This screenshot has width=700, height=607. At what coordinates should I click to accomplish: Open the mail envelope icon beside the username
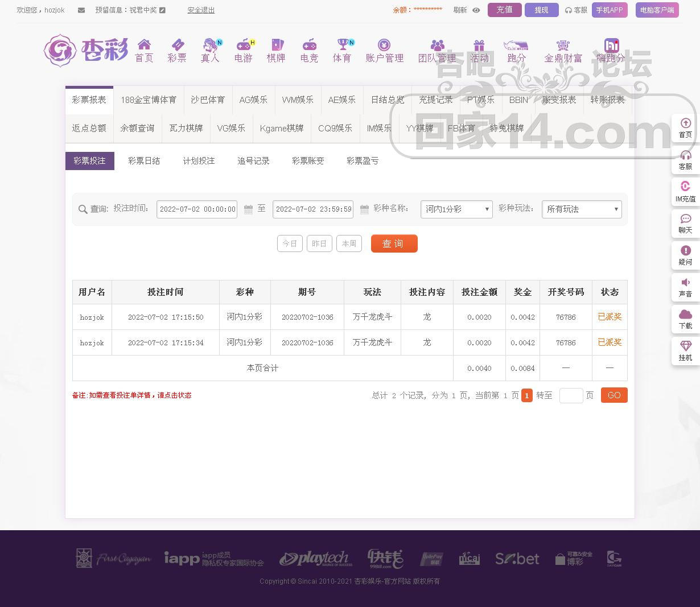(81, 10)
